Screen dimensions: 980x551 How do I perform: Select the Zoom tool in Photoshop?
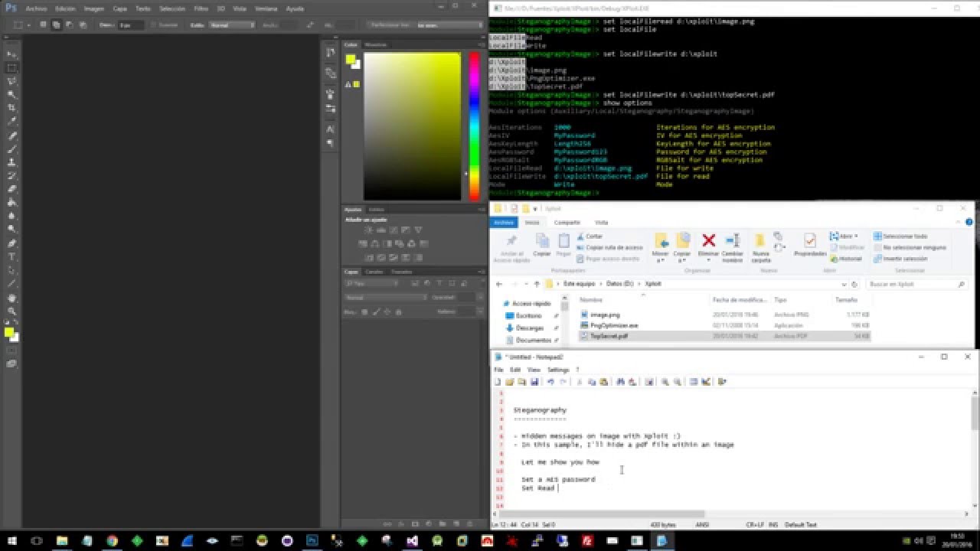11,311
